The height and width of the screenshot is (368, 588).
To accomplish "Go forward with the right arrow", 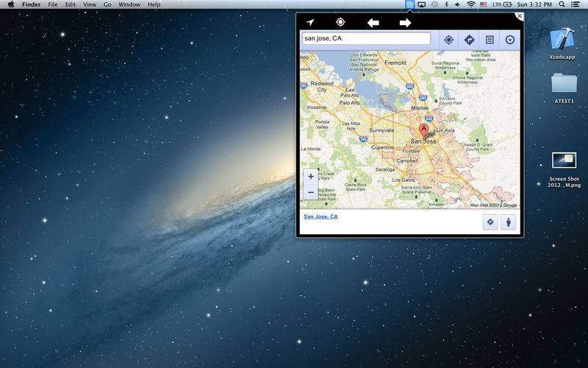I will pyautogui.click(x=405, y=23).
